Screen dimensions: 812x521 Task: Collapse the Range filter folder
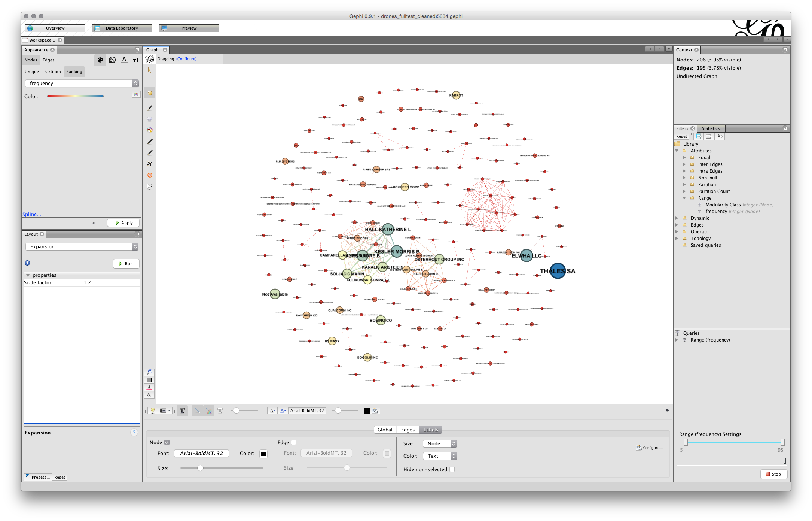click(684, 198)
